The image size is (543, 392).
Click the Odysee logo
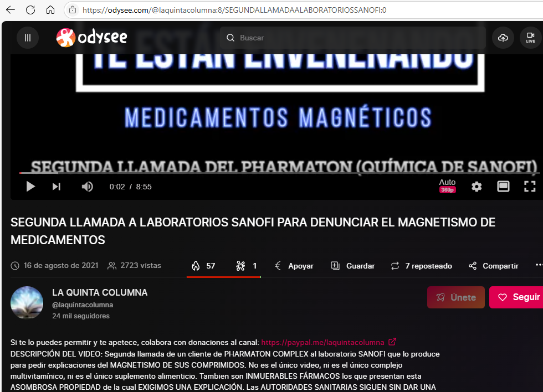coord(92,38)
